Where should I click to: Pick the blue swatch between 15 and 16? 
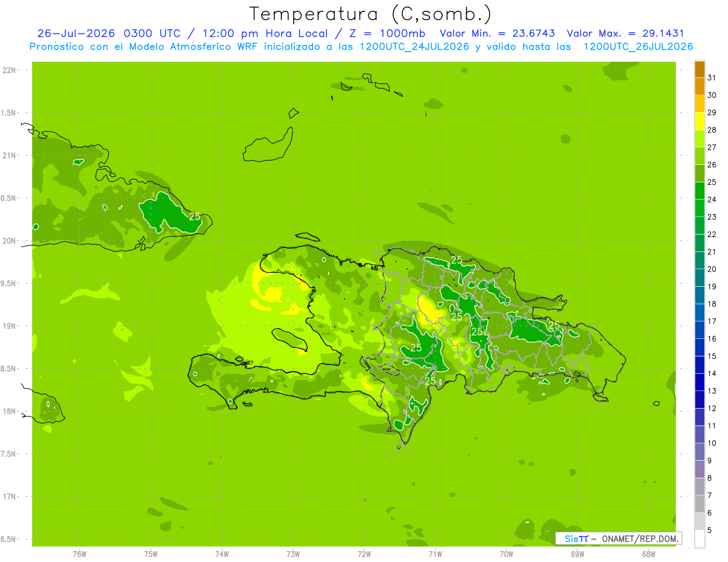point(699,347)
